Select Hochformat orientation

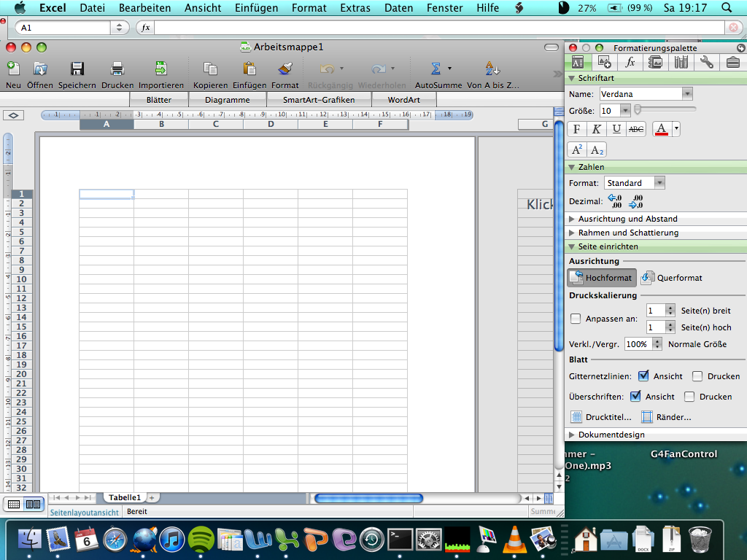coord(602,278)
